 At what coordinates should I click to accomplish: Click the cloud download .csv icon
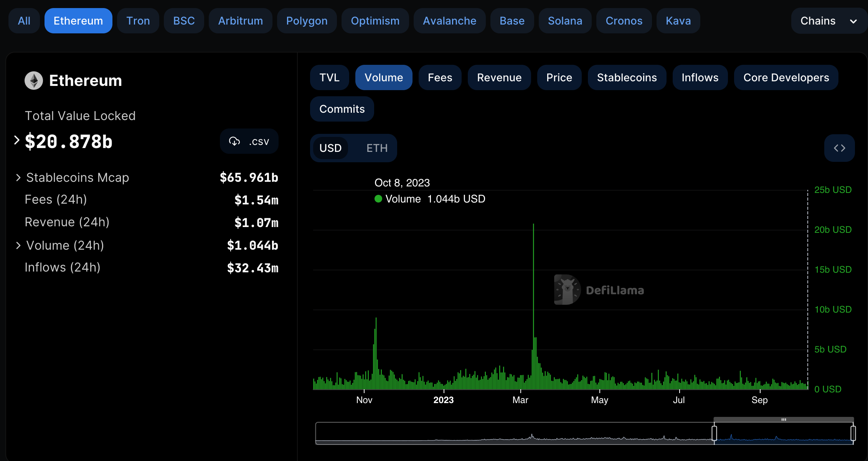(234, 142)
